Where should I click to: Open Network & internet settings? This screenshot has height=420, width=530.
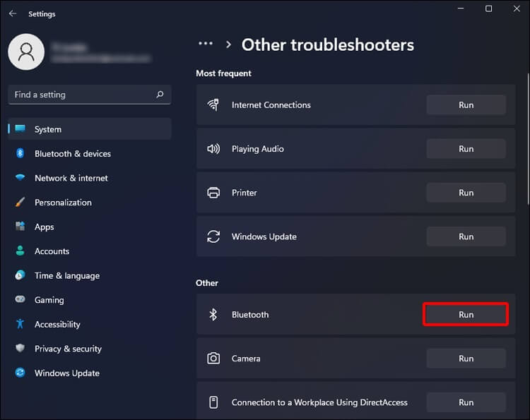[90, 178]
